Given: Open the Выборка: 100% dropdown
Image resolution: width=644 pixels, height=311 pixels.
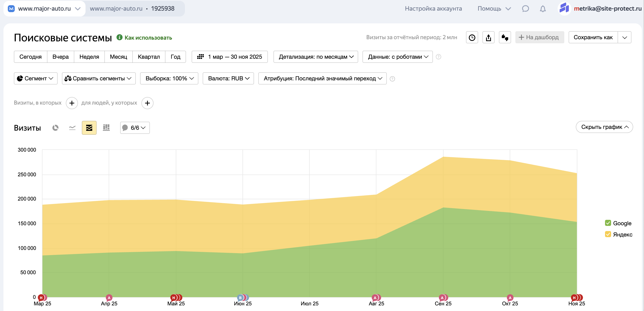Looking at the screenshot, I should click(x=169, y=78).
